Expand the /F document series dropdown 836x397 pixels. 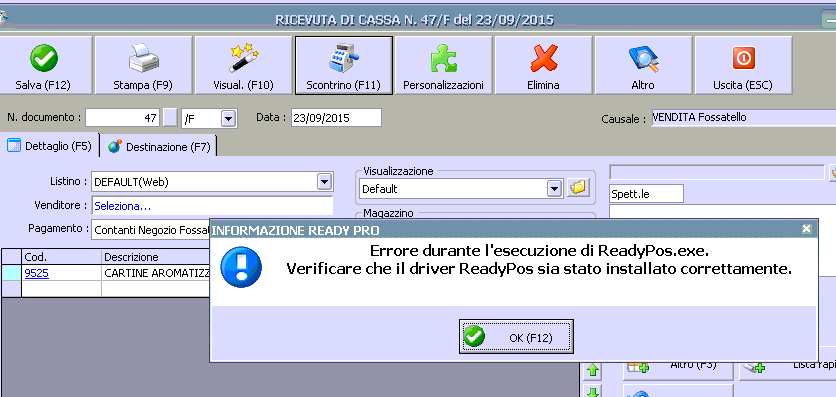pos(228,118)
